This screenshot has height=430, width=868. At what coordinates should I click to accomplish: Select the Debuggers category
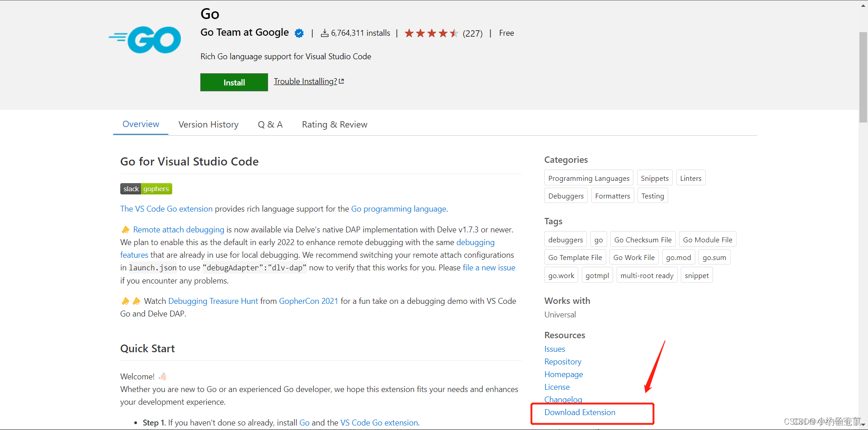(x=566, y=196)
